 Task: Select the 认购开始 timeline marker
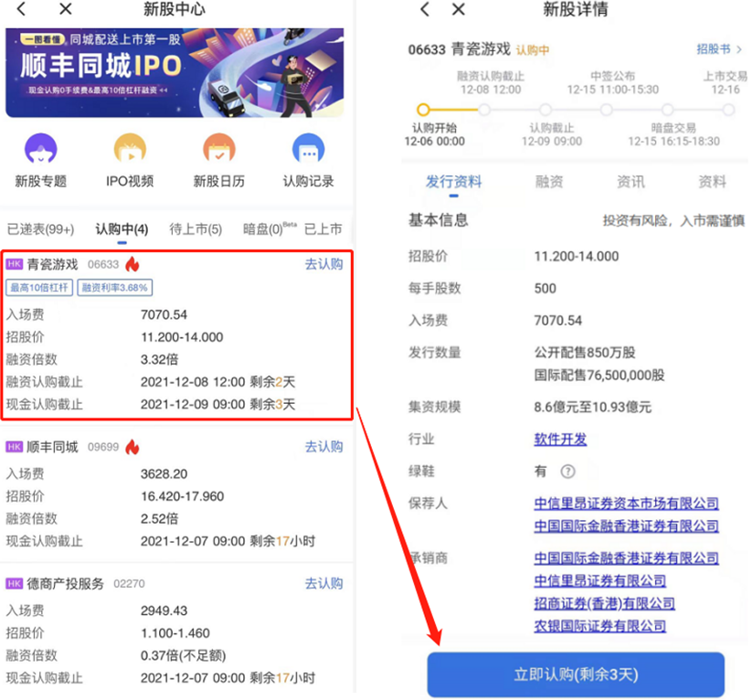pos(423,110)
